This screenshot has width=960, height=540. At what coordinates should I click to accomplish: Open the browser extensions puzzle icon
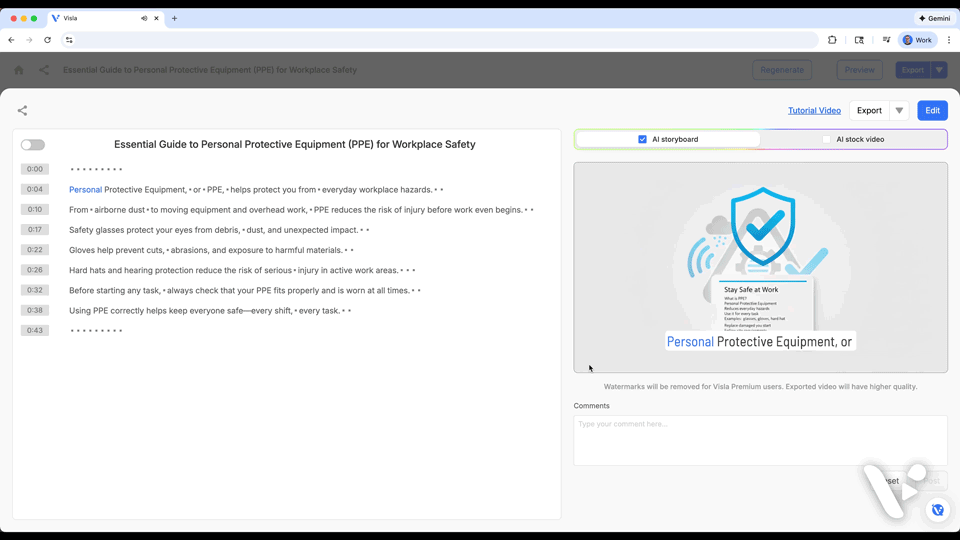tap(832, 40)
